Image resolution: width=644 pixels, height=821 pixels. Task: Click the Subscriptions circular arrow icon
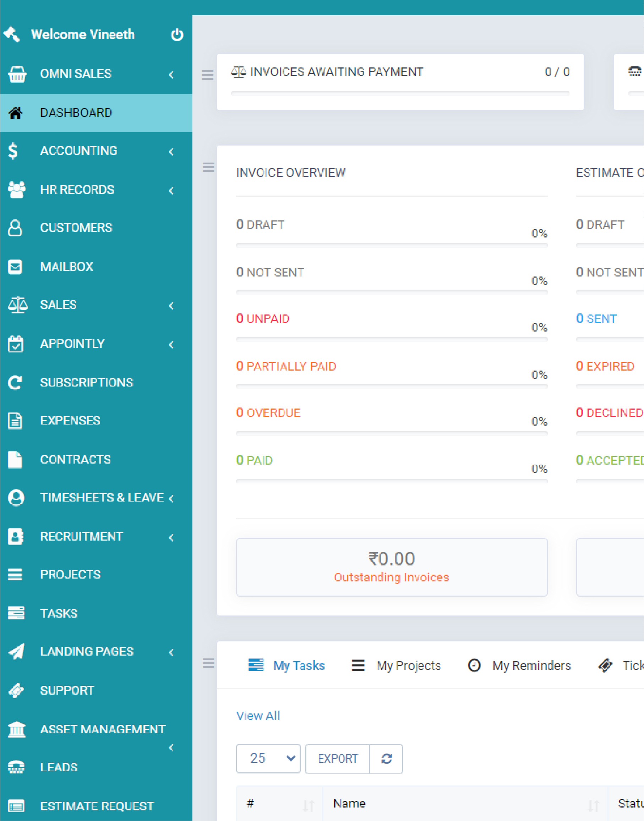(15, 383)
